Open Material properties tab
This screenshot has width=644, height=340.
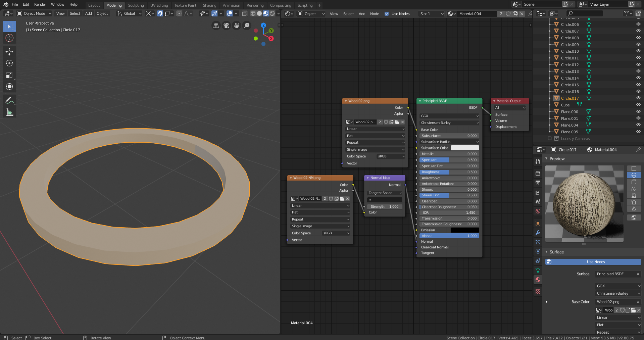(x=538, y=280)
